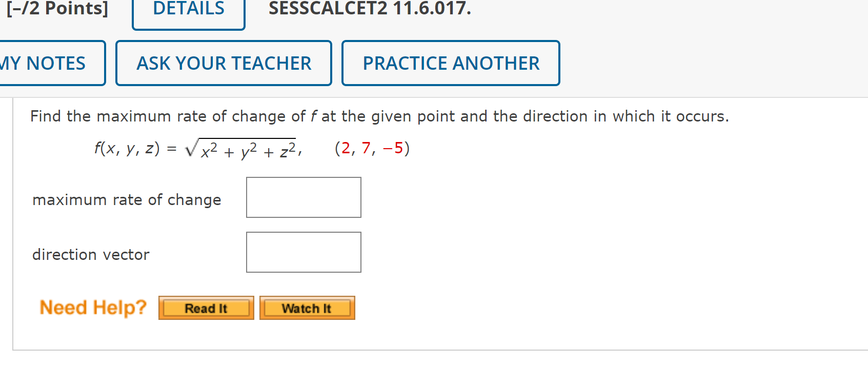
Task: Open the DETAILS popup for this question
Action: click(188, 9)
